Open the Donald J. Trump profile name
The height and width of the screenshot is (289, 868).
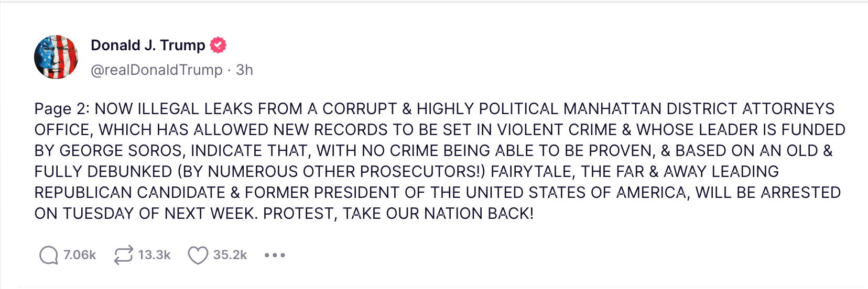click(x=148, y=46)
